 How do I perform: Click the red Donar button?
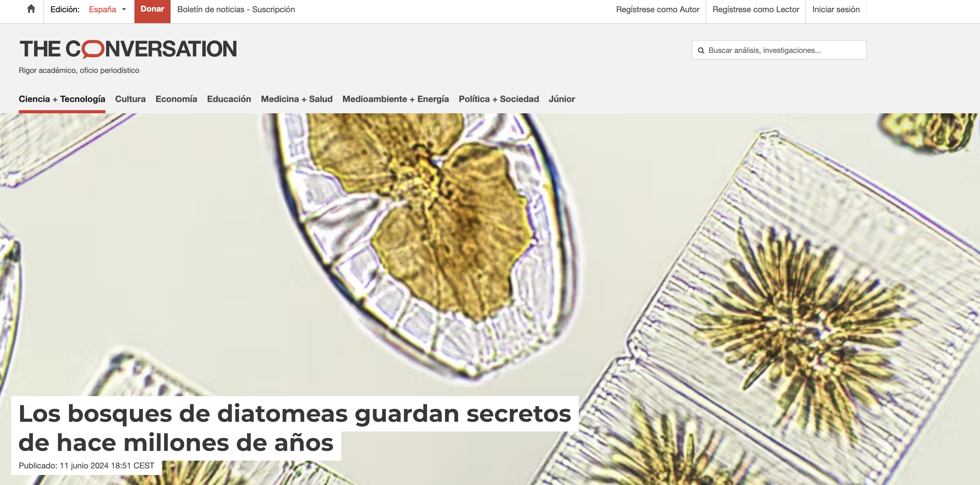[152, 11]
